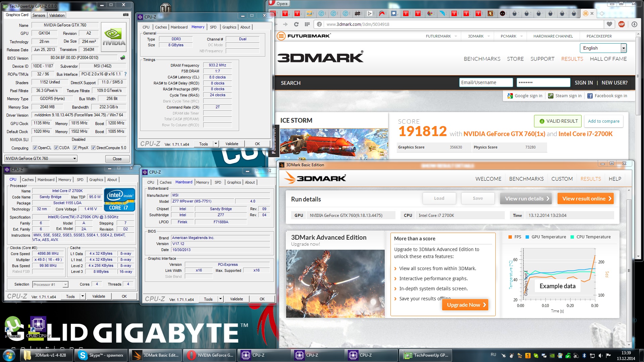The width and height of the screenshot is (644, 362).
Task: Close the active 3dmark.com tab
Action: [592, 13]
